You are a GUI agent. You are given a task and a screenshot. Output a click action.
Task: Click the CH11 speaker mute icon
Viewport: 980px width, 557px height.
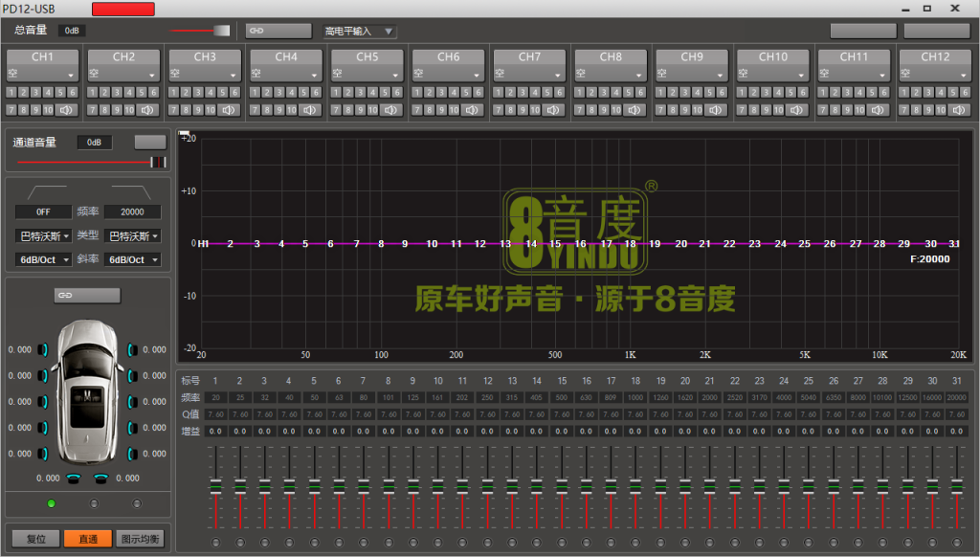point(879,110)
